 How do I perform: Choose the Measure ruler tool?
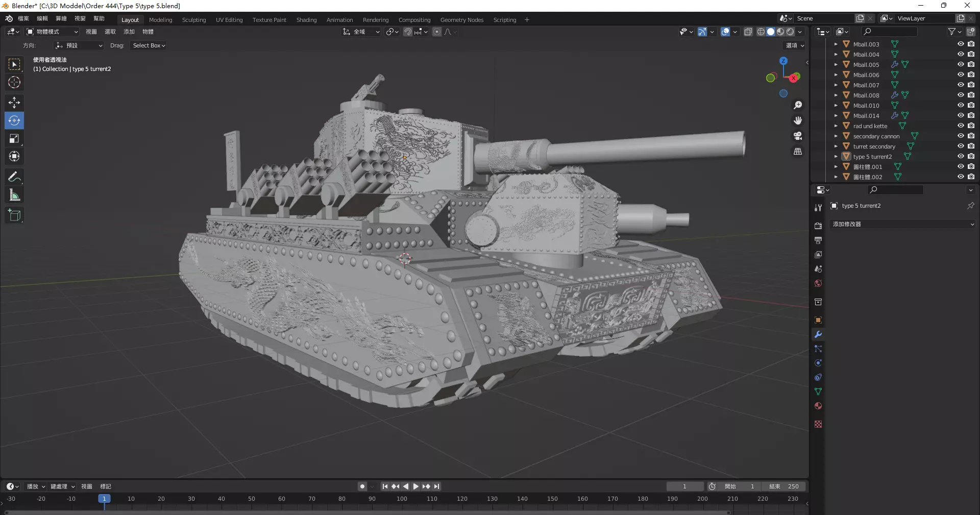pyautogui.click(x=14, y=195)
